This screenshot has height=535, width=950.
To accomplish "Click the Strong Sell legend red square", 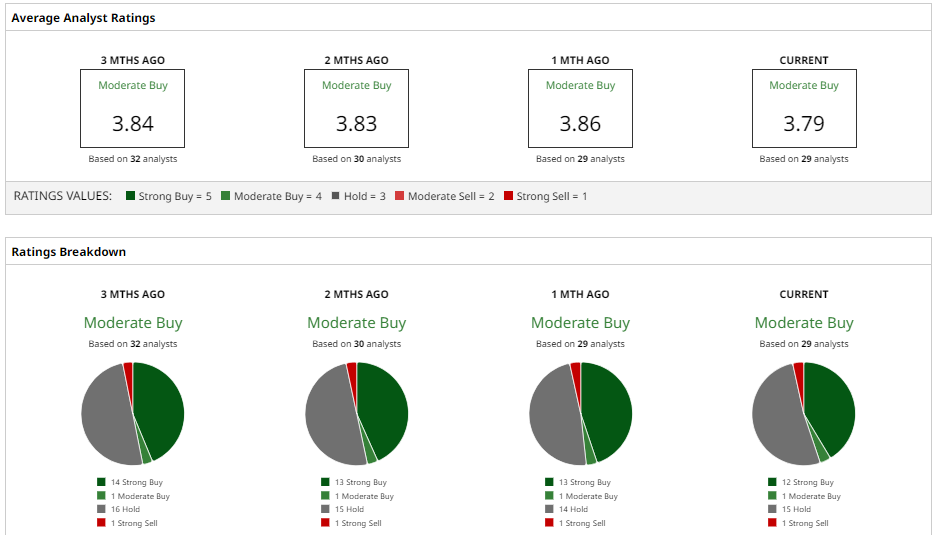I will [508, 196].
